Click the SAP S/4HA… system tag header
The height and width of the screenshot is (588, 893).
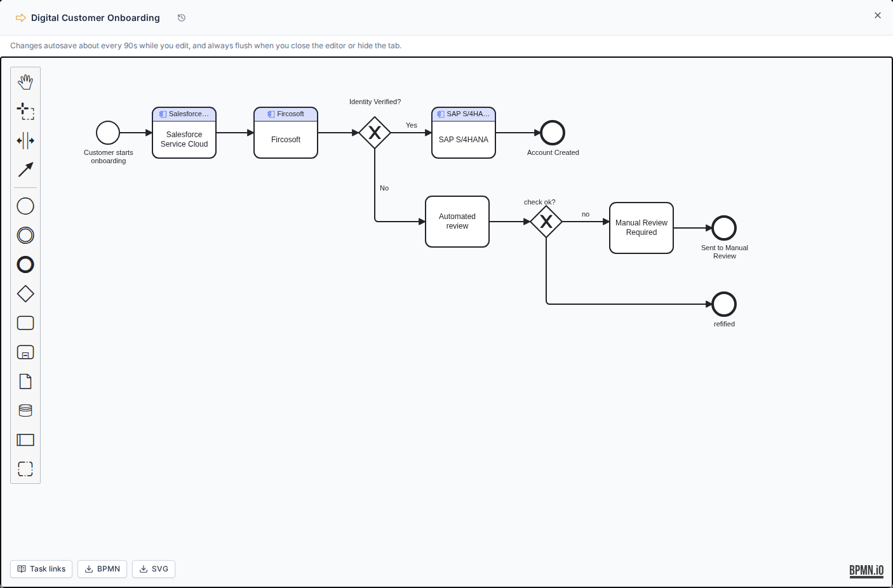[x=464, y=114]
